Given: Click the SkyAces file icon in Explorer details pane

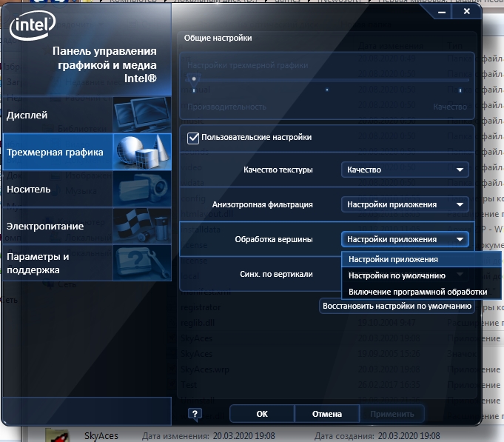Looking at the screenshot, I should [x=57, y=435].
